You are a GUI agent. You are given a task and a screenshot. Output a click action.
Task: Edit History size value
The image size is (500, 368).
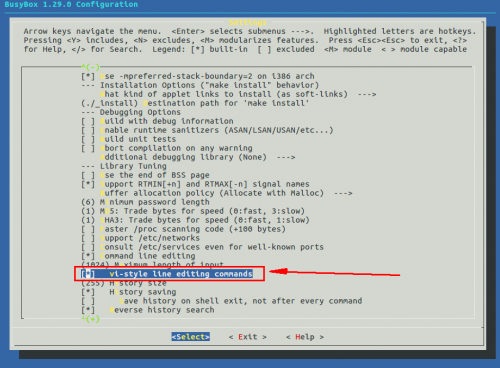[124, 283]
